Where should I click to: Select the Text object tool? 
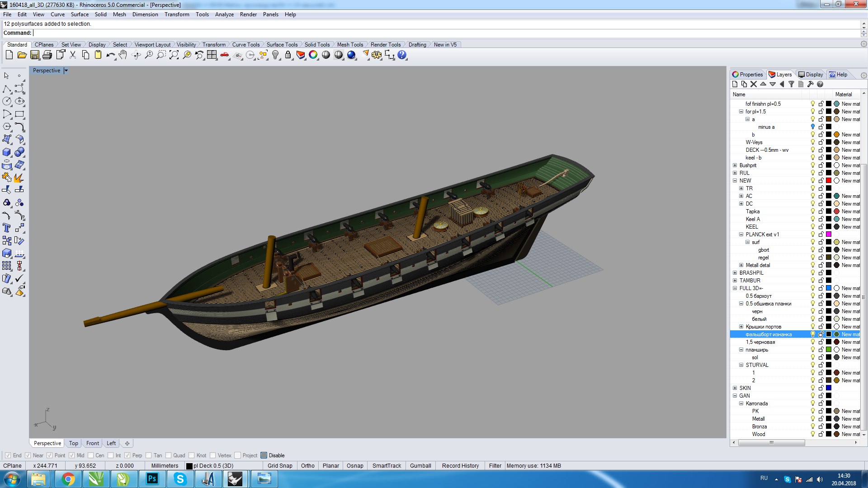pyautogui.click(x=7, y=228)
